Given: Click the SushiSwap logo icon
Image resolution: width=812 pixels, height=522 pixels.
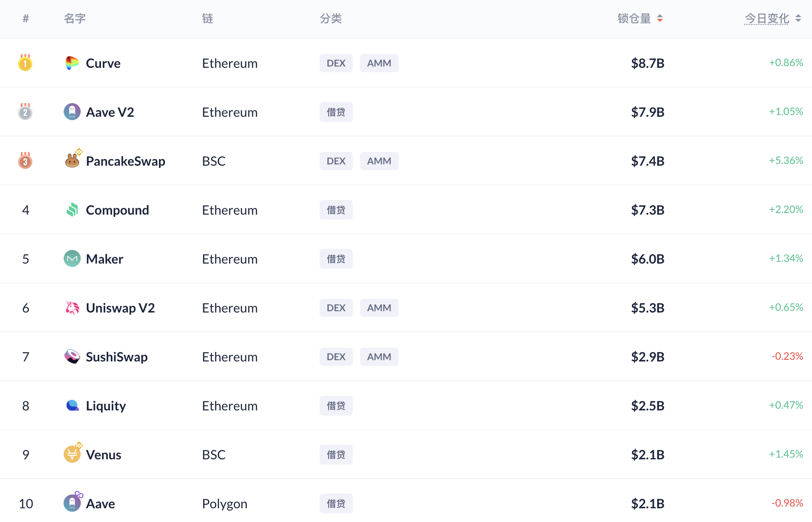Looking at the screenshot, I should 72,356.
